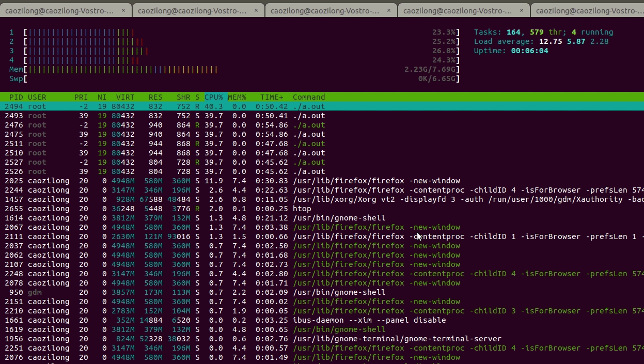Click the highlighted CPU% column header
Image resolution: width=644 pixels, height=364 pixels.
[x=214, y=97]
